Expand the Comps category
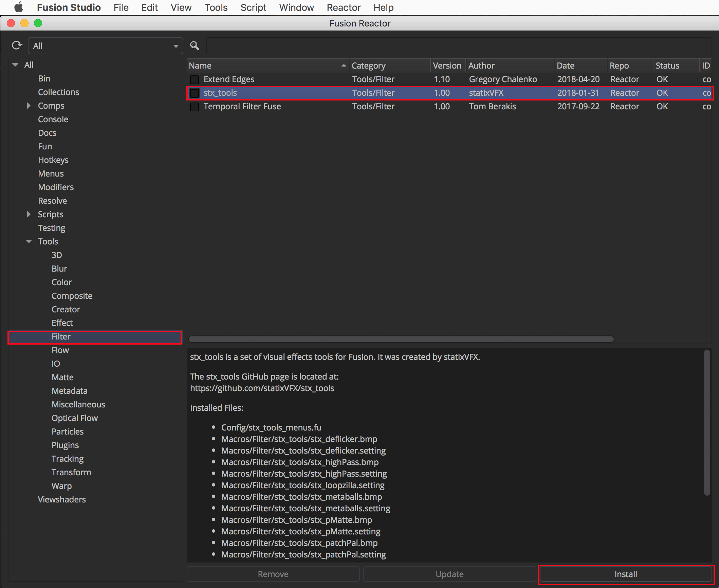Screen dimensions: 719x588 click(29, 106)
